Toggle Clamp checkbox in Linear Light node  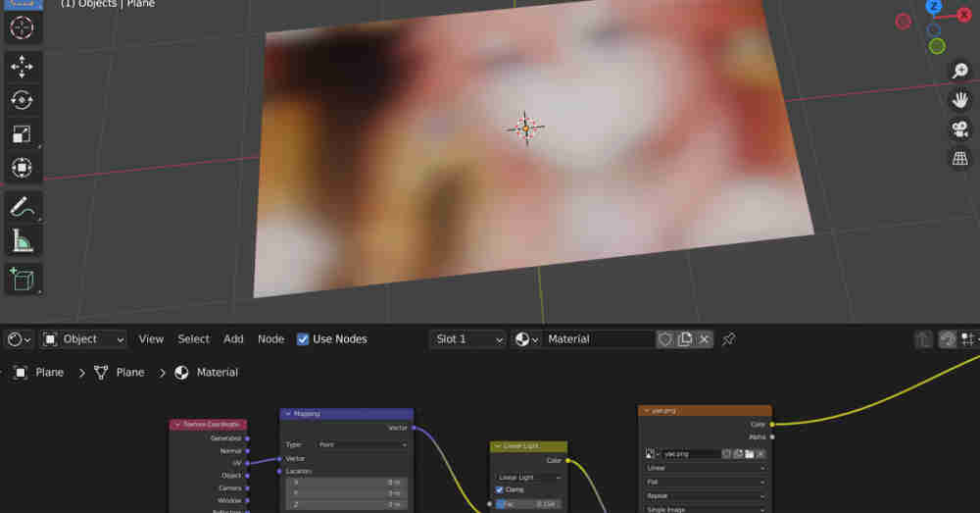tap(499, 489)
